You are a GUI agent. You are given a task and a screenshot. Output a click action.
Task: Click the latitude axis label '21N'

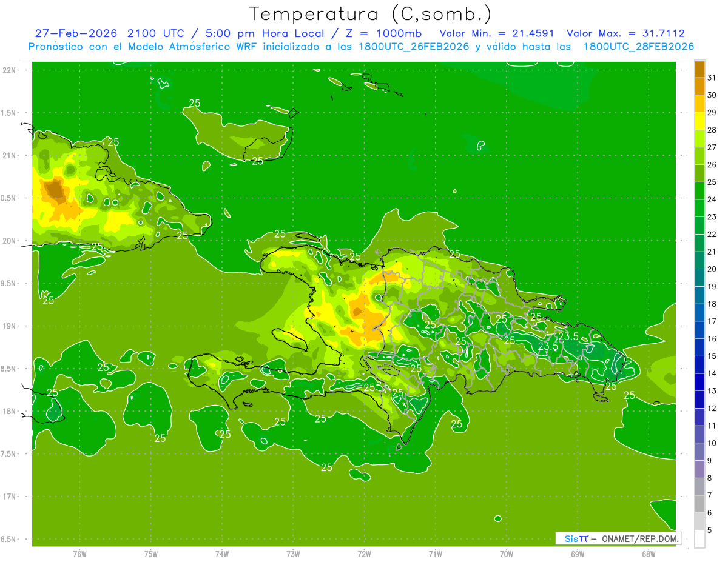(x=10, y=155)
